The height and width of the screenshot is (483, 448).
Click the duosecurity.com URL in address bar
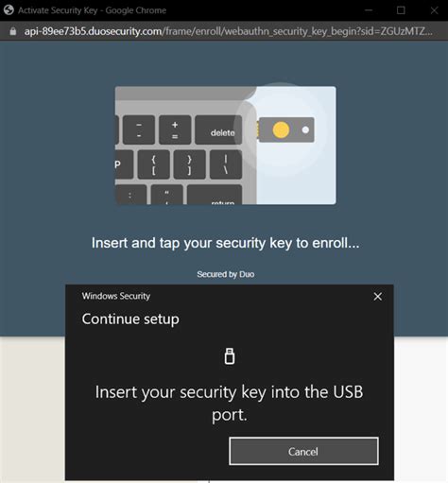(228, 31)
